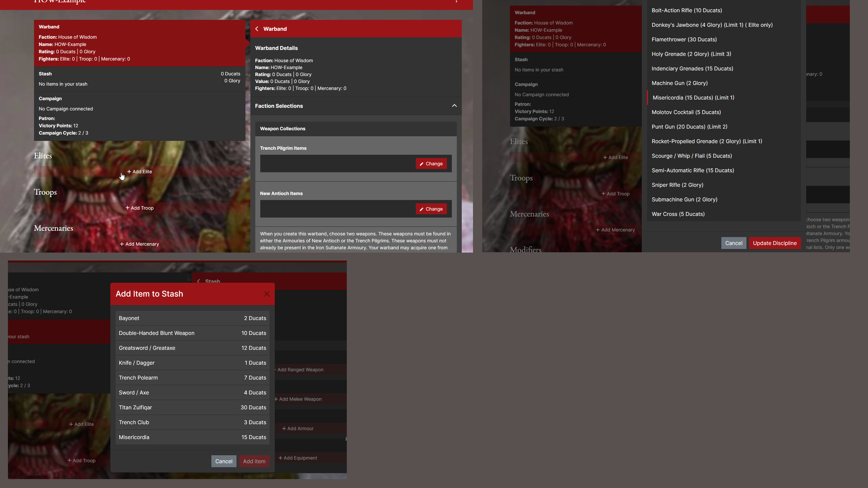
Task: Choose Trench Polearm row
Action: 193,377
